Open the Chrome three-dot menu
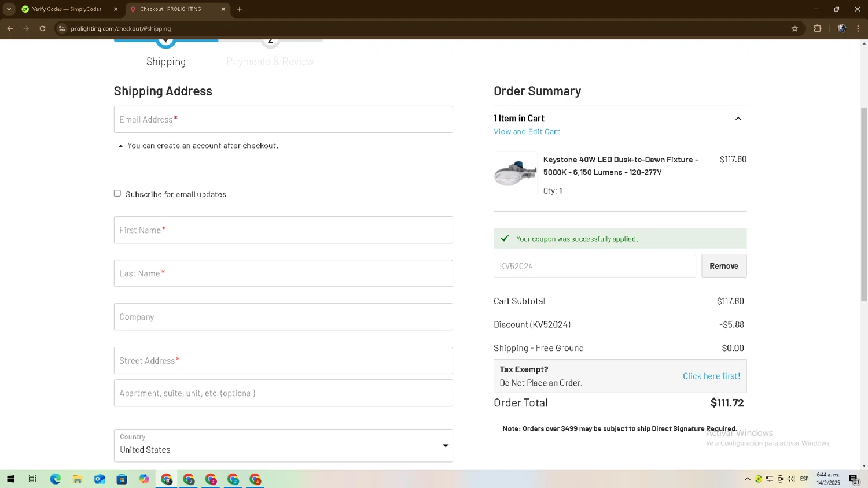Image resolution: width=868 pixels, height=488 pixels. tap(858, 28)
